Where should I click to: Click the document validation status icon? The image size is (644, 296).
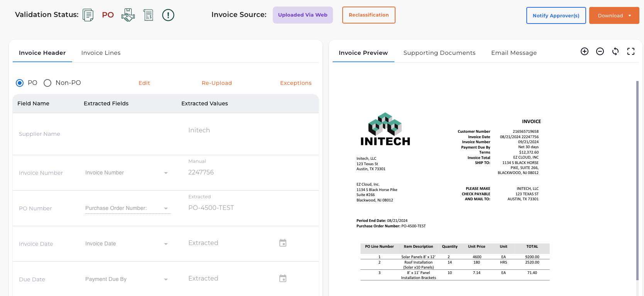[x=88, y=15]
